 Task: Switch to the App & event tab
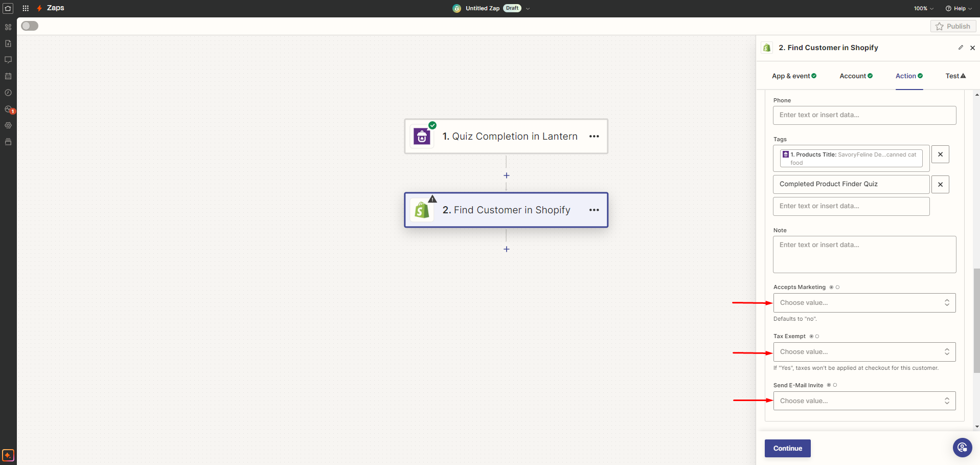794,76
